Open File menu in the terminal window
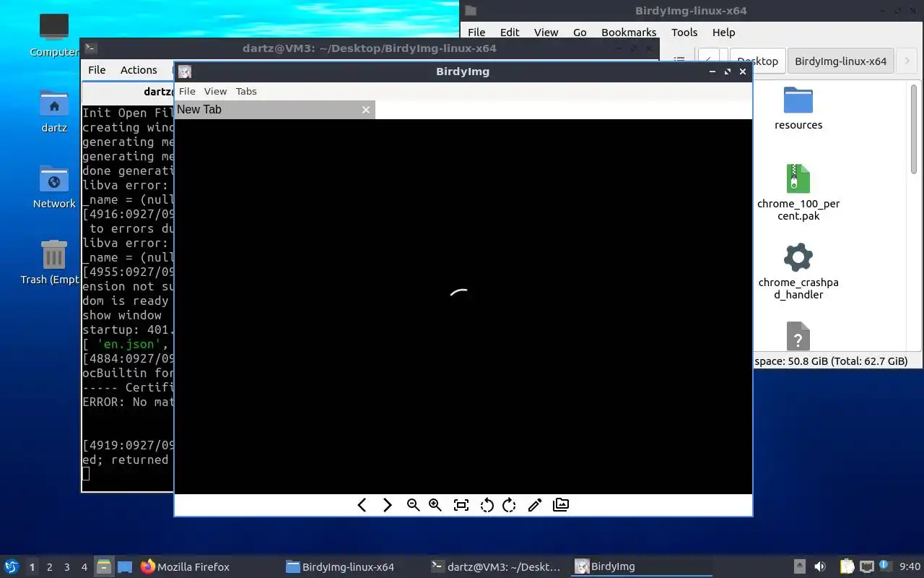 pos(97,70)
